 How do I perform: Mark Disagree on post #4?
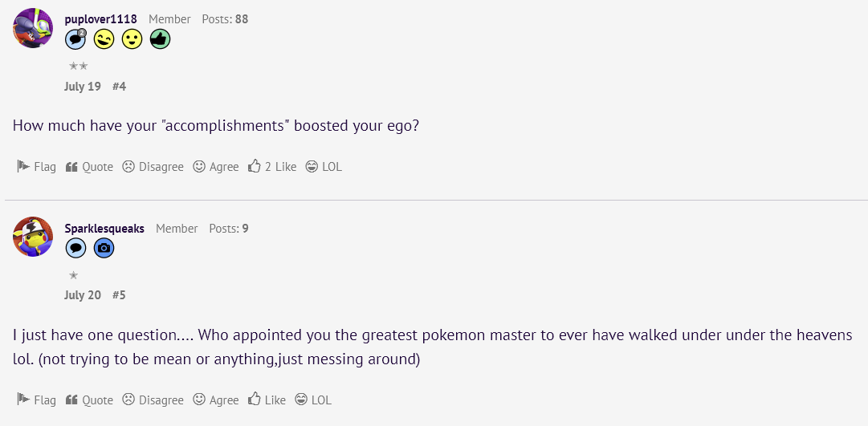click(153, 167)
